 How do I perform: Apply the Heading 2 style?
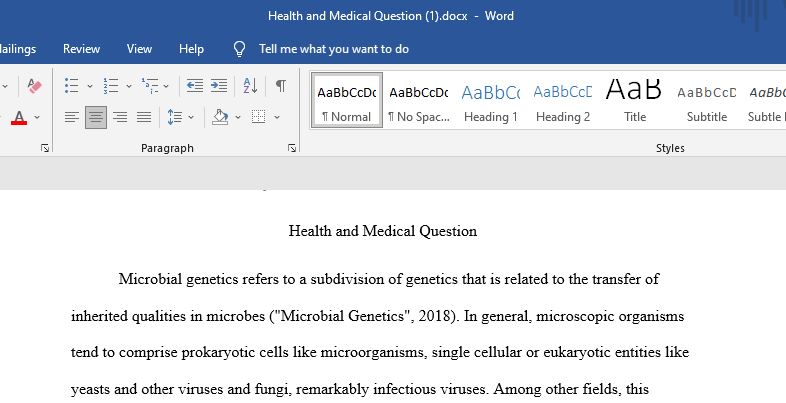563,101
